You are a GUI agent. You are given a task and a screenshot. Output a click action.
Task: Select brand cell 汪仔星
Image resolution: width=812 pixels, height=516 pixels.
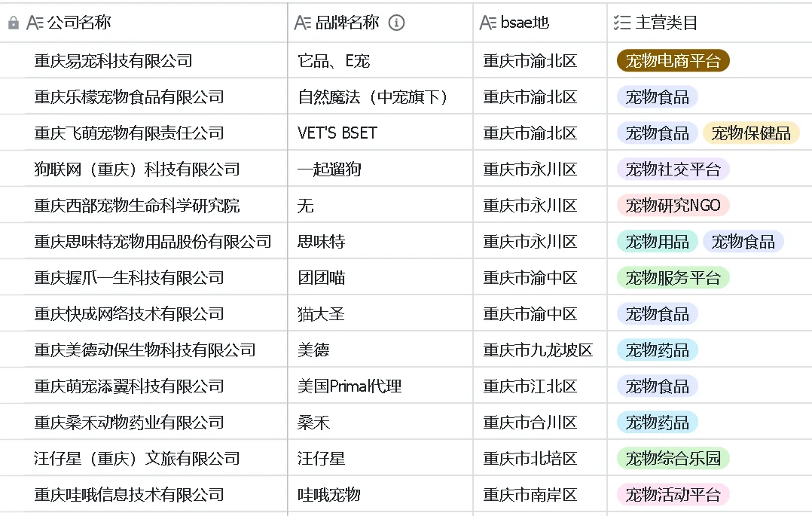[x=380, y=458]
